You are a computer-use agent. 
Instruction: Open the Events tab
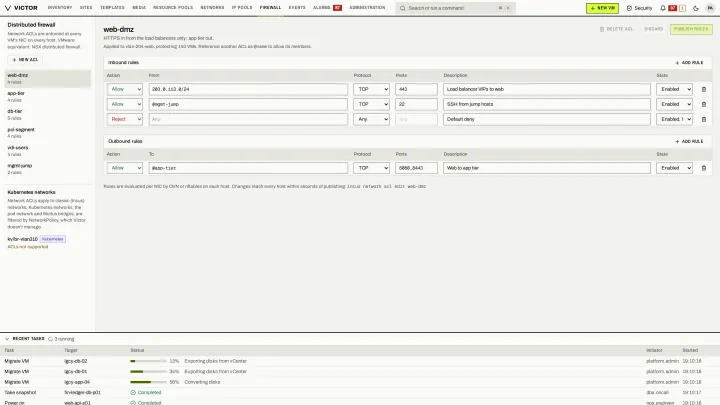click(297, 8)
